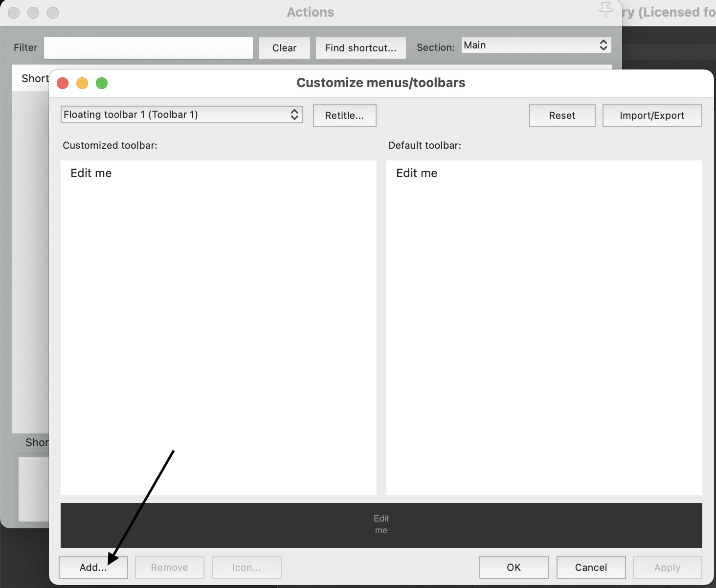Minimize the dialog using the yellow button
Image resolution: width=716 pixels, height=588 pixels.
point(82,83)
